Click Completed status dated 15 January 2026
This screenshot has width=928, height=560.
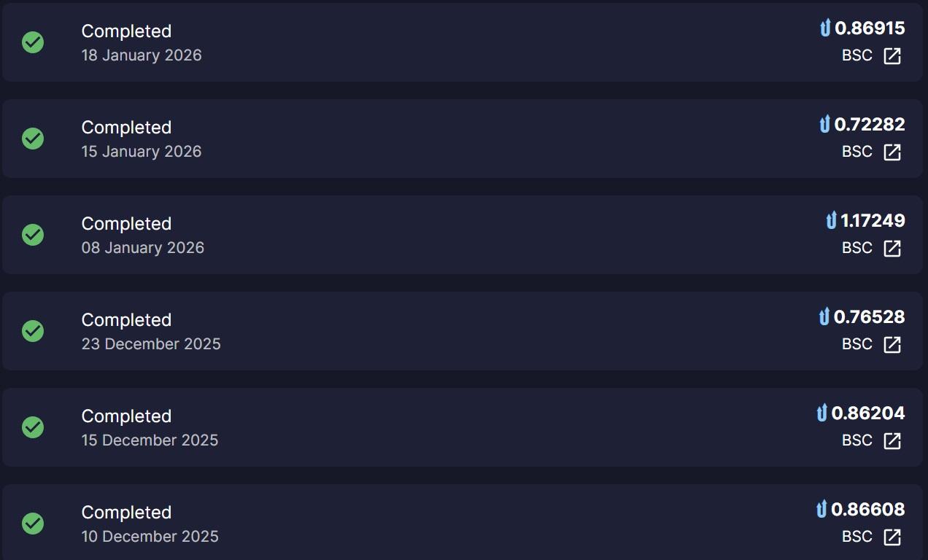126,128
